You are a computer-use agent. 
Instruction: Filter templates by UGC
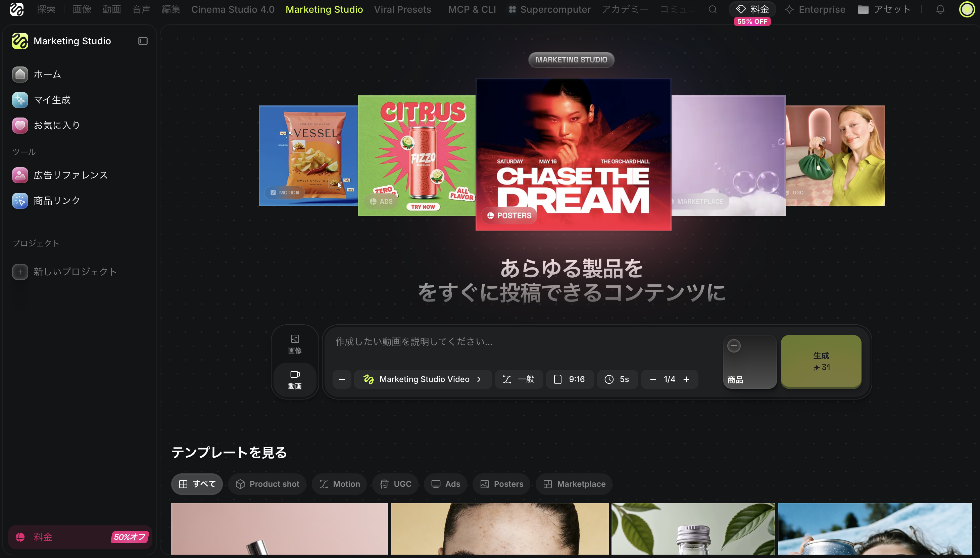[395, 484]
